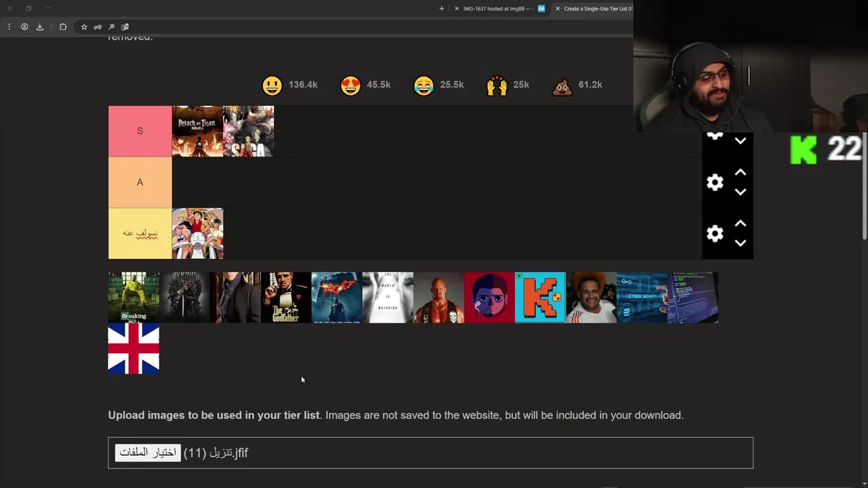The image size is (868, 488).
Task: Pick the code screen thumbnail
Action: (x=693, y=298)
